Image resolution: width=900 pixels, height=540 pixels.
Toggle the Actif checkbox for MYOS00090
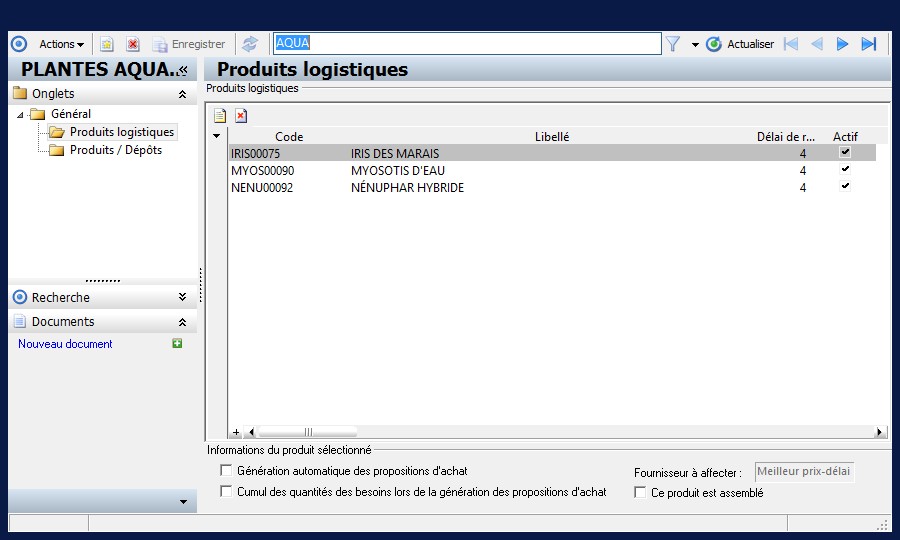click(845, 169)
